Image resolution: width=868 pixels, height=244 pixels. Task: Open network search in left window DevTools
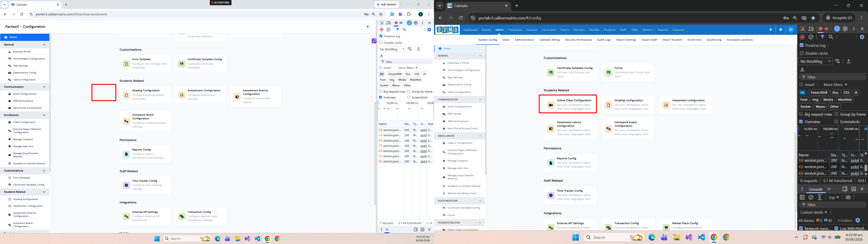(405, 30)
